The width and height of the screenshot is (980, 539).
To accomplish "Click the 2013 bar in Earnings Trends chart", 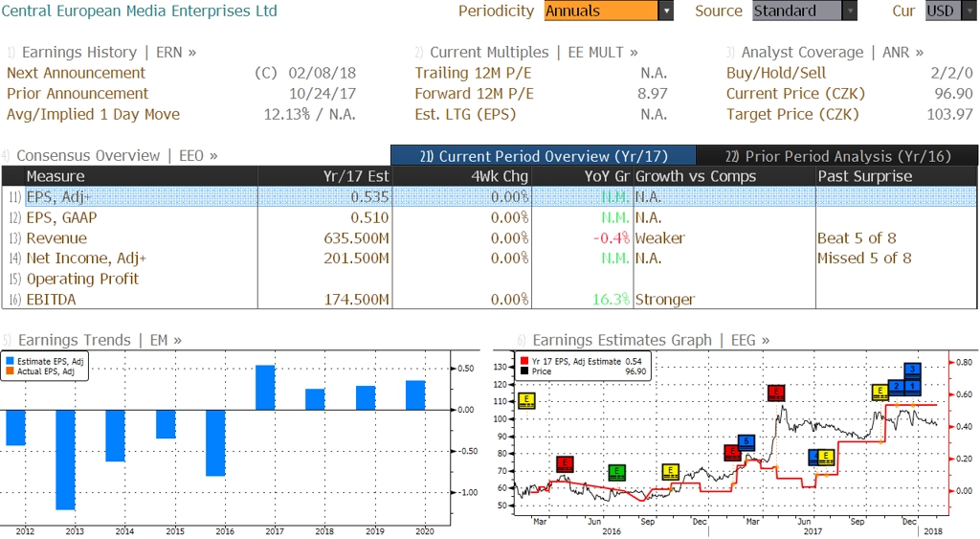I will pos(66,460).
